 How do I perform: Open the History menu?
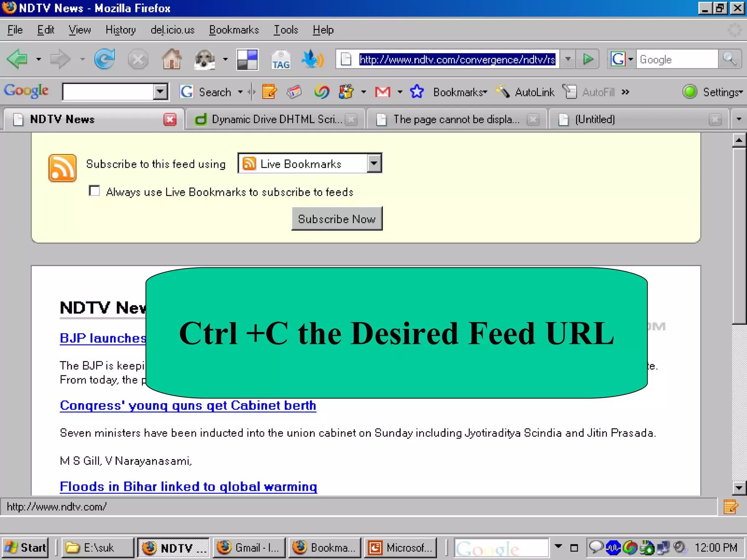pos(120,30)
